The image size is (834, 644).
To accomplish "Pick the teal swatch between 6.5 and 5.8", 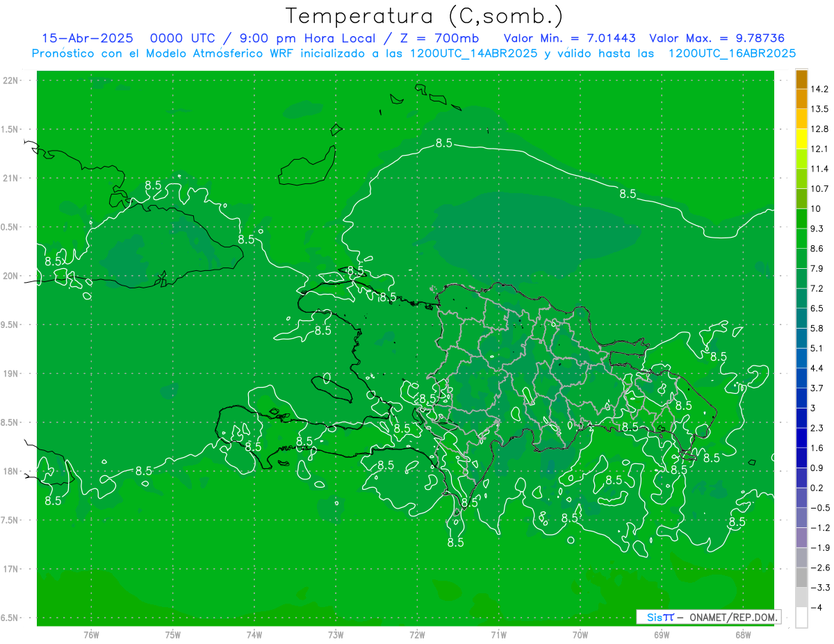I will click(801, 318).
